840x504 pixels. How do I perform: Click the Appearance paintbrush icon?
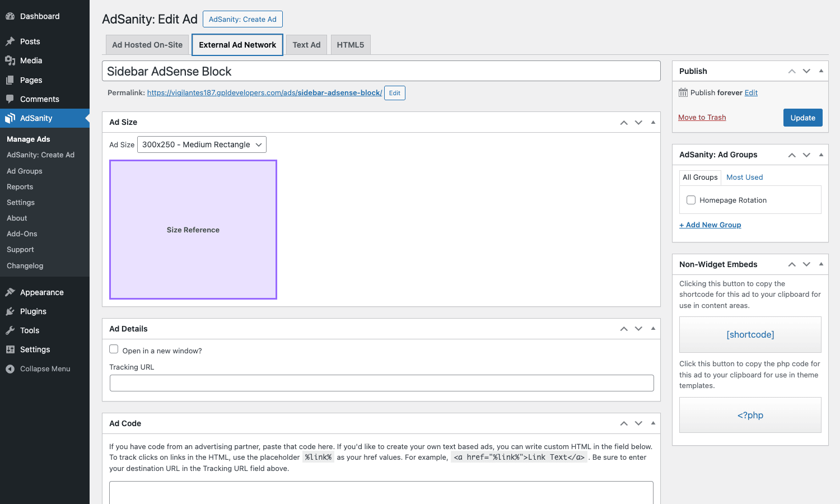tap(10, 292)
